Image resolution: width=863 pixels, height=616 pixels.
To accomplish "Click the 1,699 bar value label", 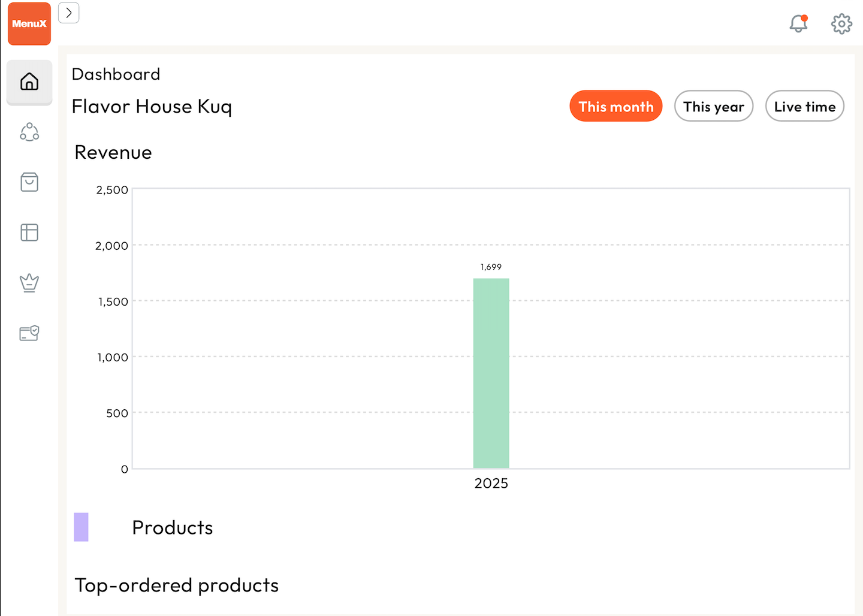I will pyautogui.click(x=491, y=267).
